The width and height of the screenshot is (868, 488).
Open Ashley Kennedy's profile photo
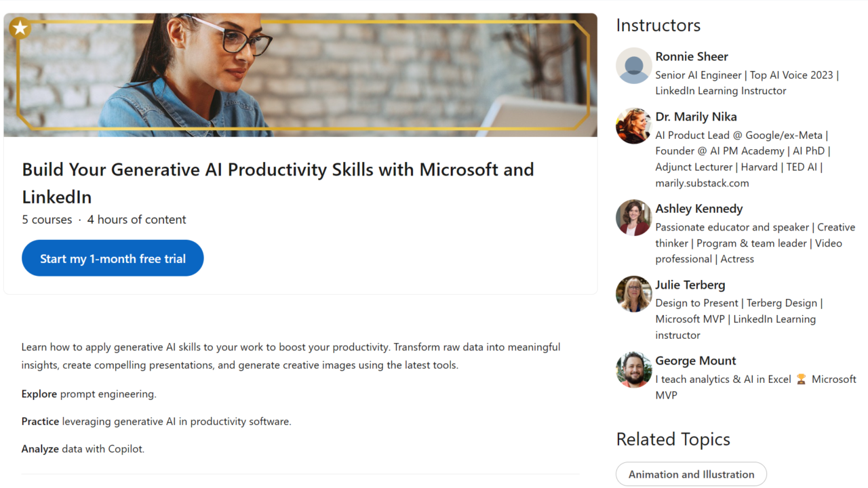pyautogui.click(x=633, y=218)
